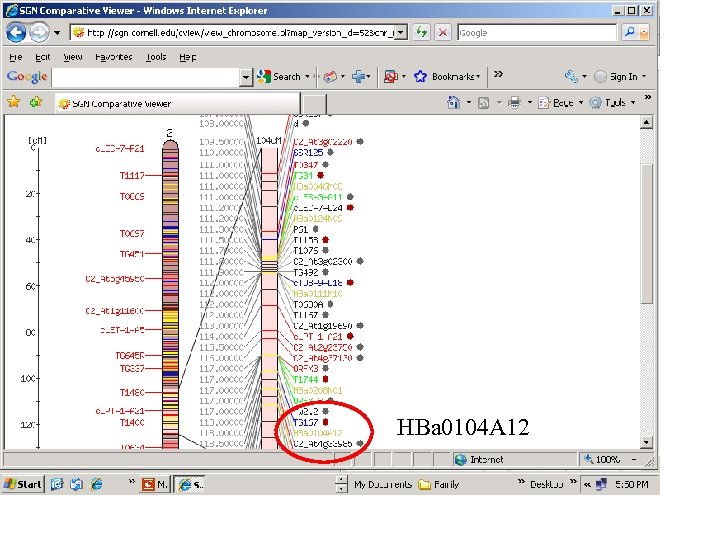Click My Documents toolbar on taskbar
Image resolution: width=720 pixels, height=540 pixels.
[382, 484]
